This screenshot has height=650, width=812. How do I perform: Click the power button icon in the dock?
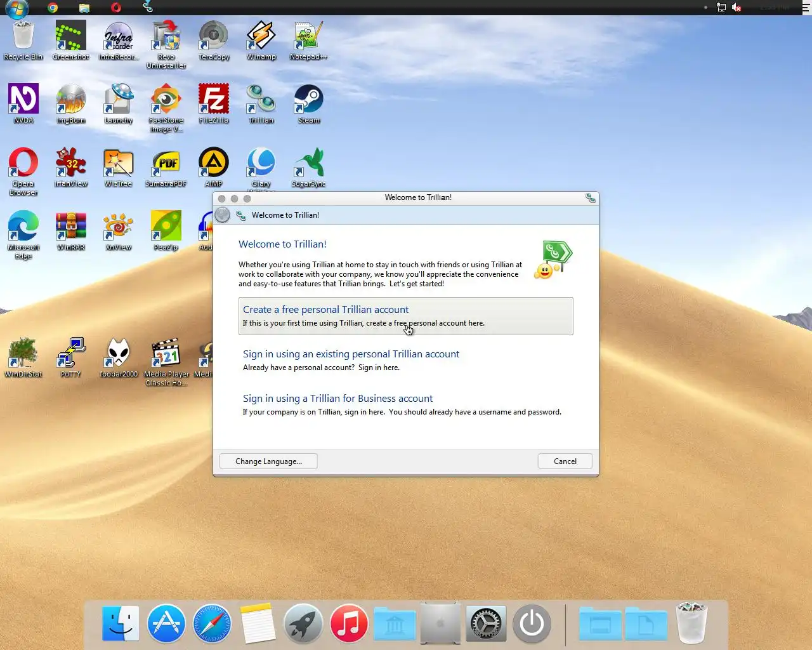(x=532, y=623)
